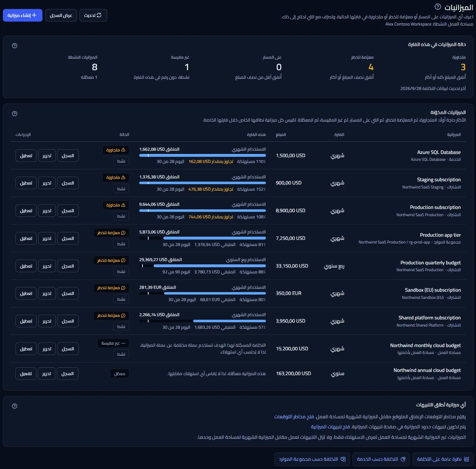Click the Shared platform subscription progress bar
The image size is (476, 469).
tap(203, 321)
